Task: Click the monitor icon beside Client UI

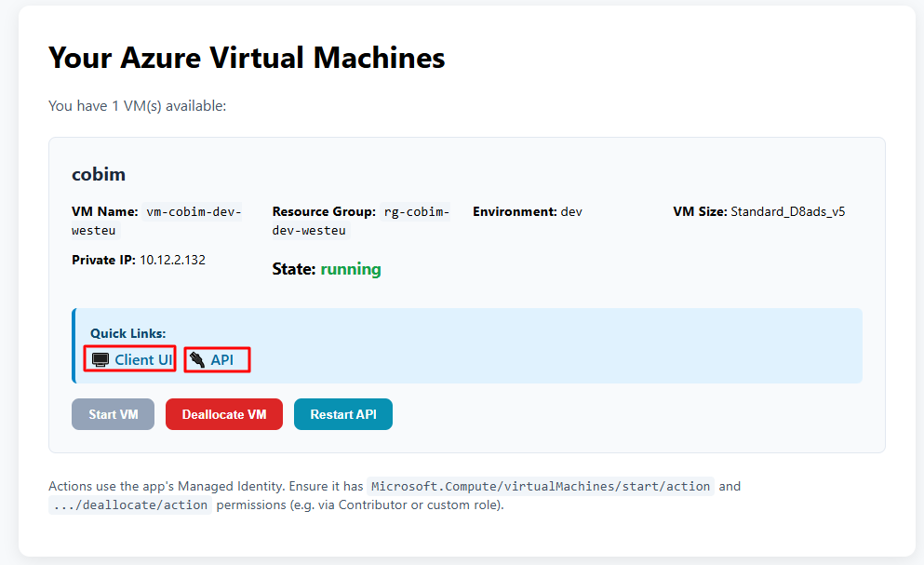Action: [100, 359]
